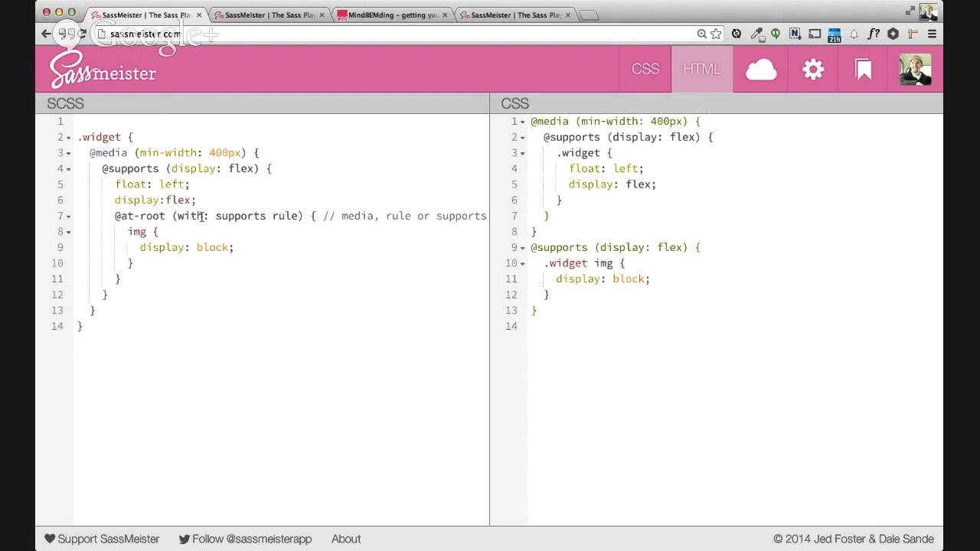Click line number 14 in the CSS gutter
The width and height of the screenshot is (980, 551).
511,326
